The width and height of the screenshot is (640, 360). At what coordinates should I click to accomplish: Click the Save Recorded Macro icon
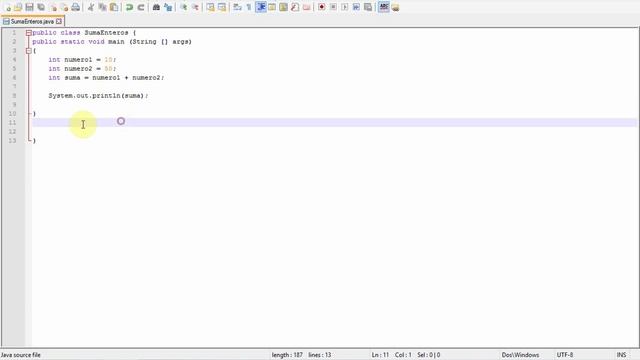pyautogui.click(x=368, y=7)
